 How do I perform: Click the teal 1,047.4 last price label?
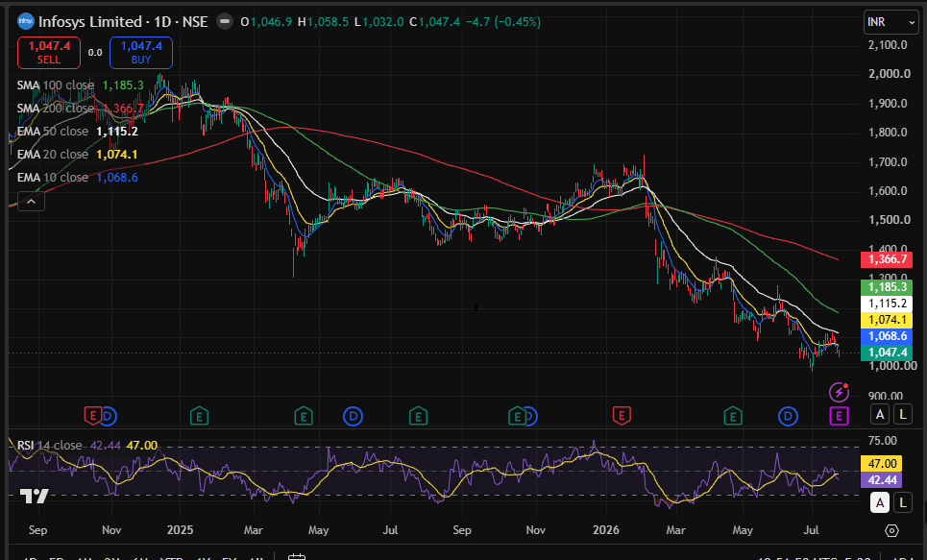[887, 353]
